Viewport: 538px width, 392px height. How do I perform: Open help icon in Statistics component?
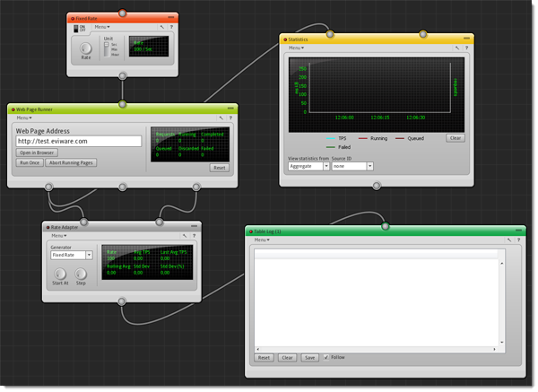[x=466, y=48]
